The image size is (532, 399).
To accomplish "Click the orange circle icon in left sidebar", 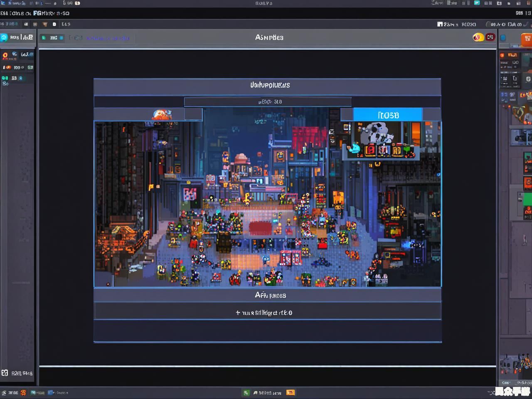I will (5, 55).
